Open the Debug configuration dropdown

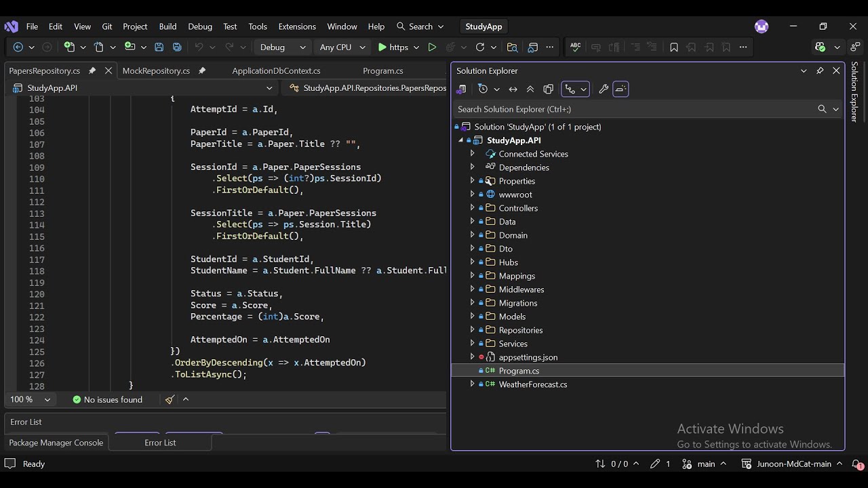pyautogui.click(x=283, y=47)
